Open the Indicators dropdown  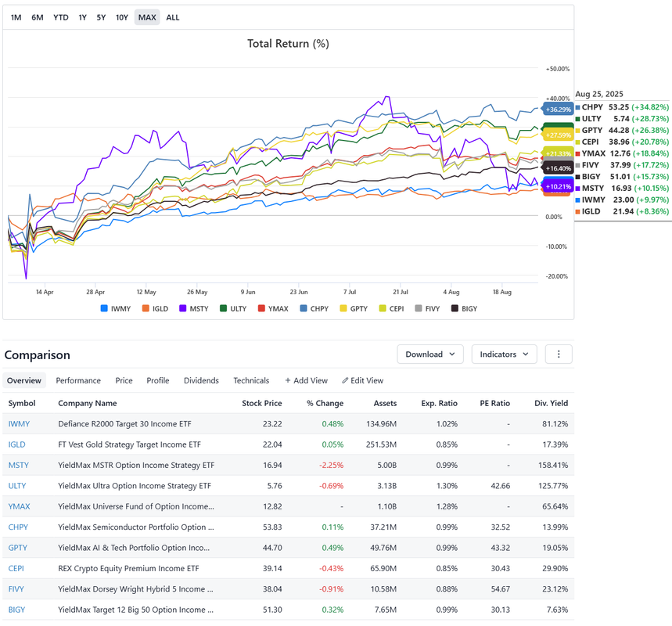[x=504, y=354]
